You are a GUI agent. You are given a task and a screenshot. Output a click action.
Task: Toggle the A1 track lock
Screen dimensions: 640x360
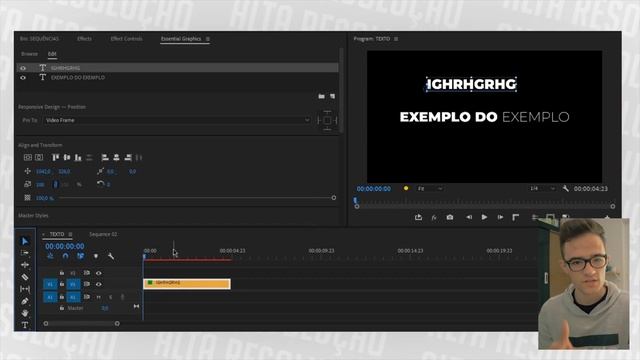point(62,297)
